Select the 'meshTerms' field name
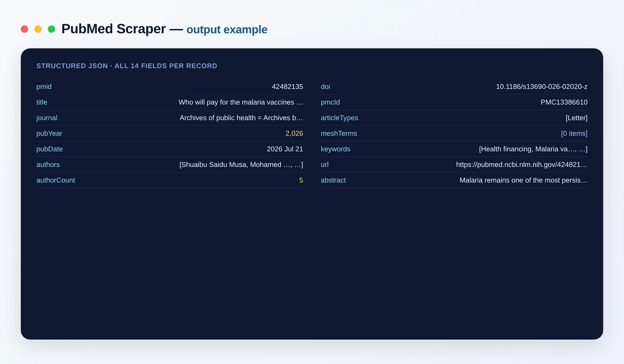 click(339, 133)
